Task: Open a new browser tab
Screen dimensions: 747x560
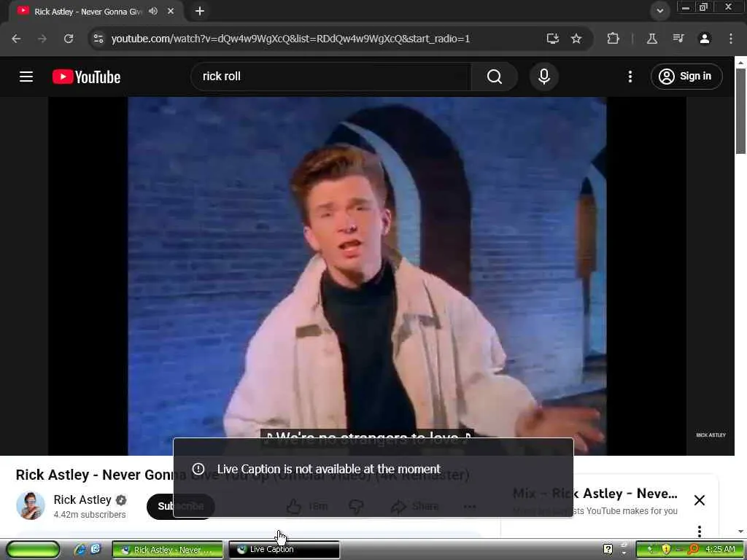Action: pos(200,11)
